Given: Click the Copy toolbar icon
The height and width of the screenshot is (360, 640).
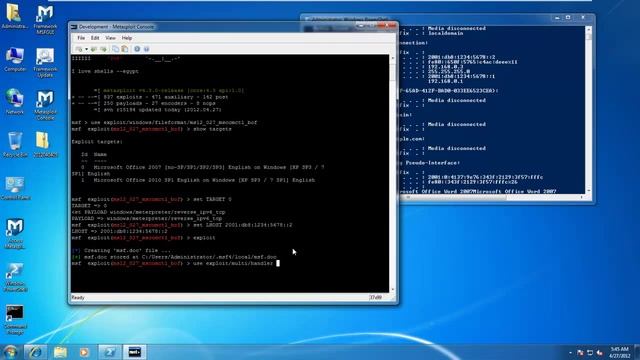Looking at the screenshot, I should tap(116, 49).
